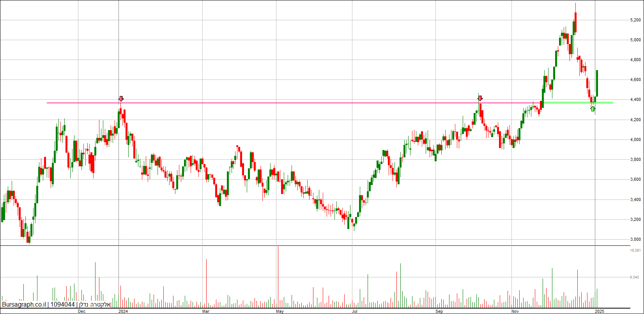Click the 2024 label on the date axis

123,311
